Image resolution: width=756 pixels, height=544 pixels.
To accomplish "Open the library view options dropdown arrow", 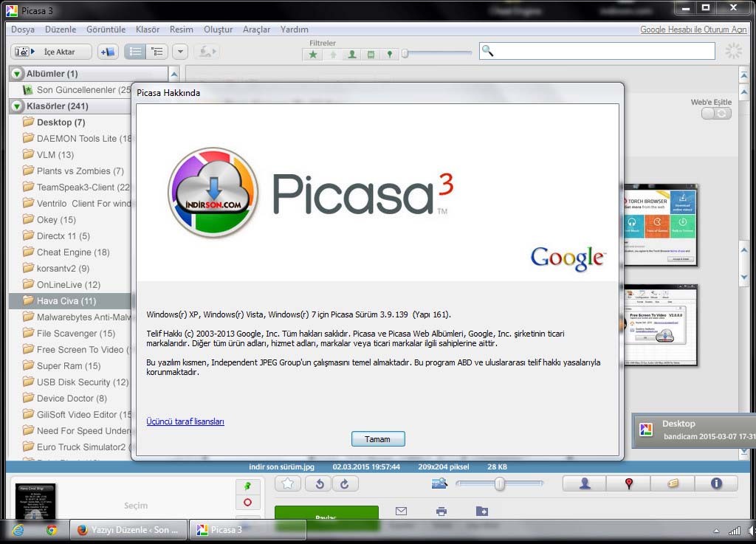I will (180, 52).
